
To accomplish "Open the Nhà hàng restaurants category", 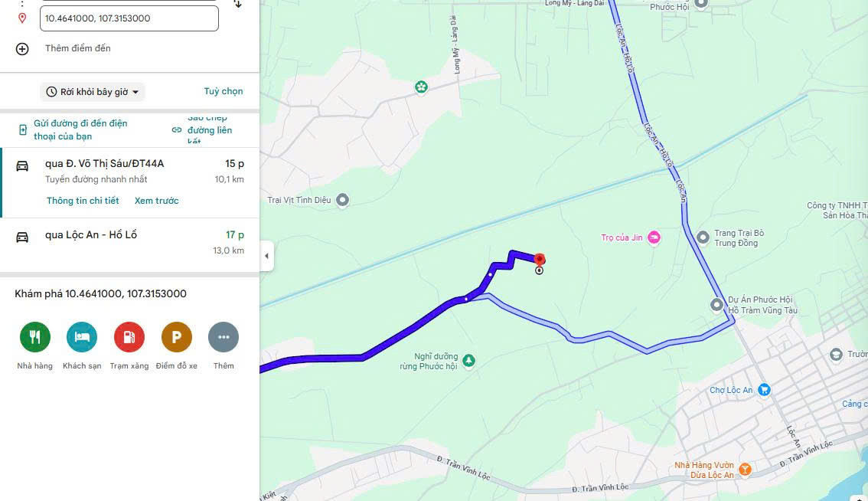I will click(x=35, y=337).
